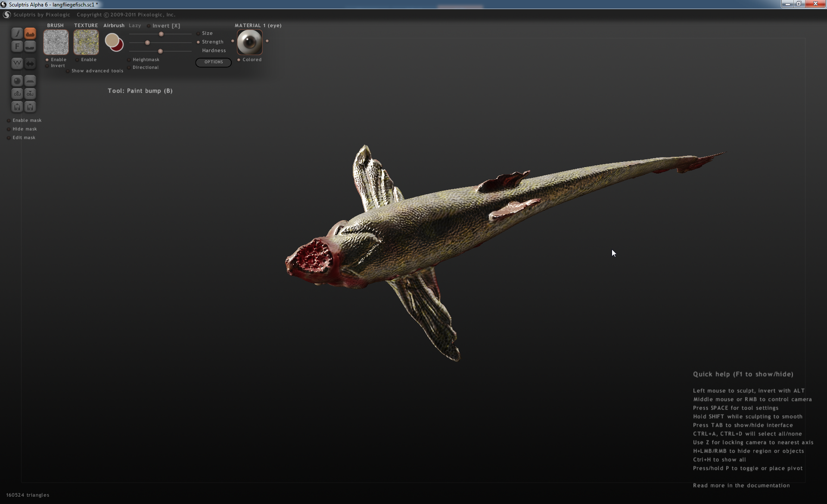The height and width of the screenshot is (504, 827).
Task: Toggle the Colored material option
Action: click(239, 60)
